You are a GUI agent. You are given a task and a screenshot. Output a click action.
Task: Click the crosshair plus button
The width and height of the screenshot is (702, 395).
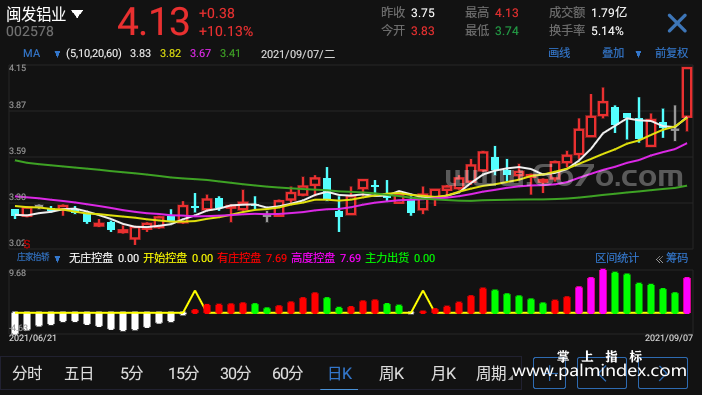549,373
